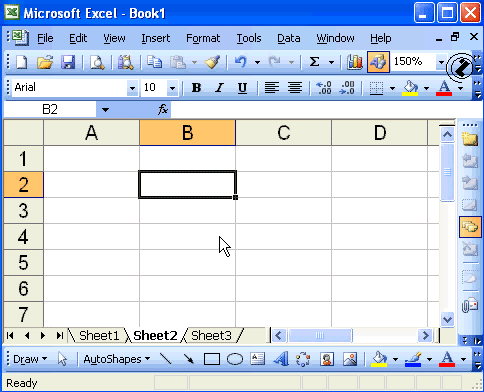
Task: Toggle Center alignment for the cell
Action: (295, 88)
